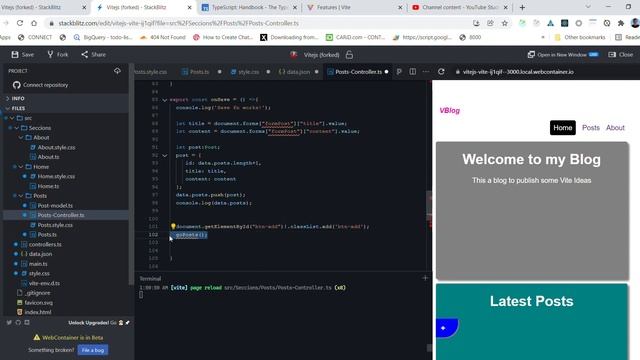Viewport: 640px width, 360px height.
Task: Click the VBlog logo in preview
Action: pyautogui.click(x=449, y=111)
